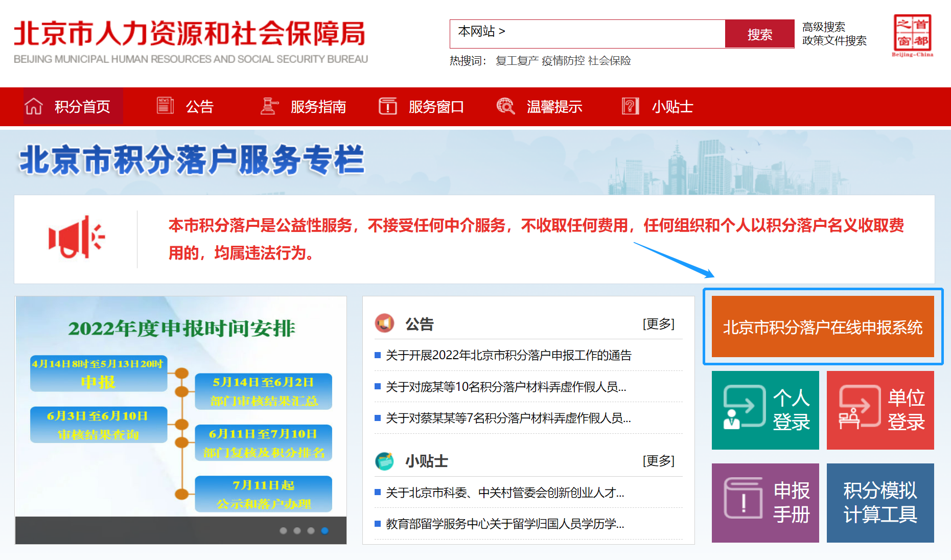The width and height of the screenshot is (951, 560).
Task: Click the 申报手册 exclamation document icon
Action: click(x=744, y=498)
